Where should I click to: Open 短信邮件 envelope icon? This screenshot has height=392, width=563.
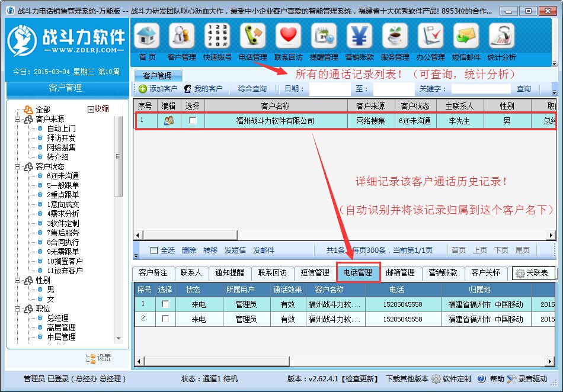point(466,36)
